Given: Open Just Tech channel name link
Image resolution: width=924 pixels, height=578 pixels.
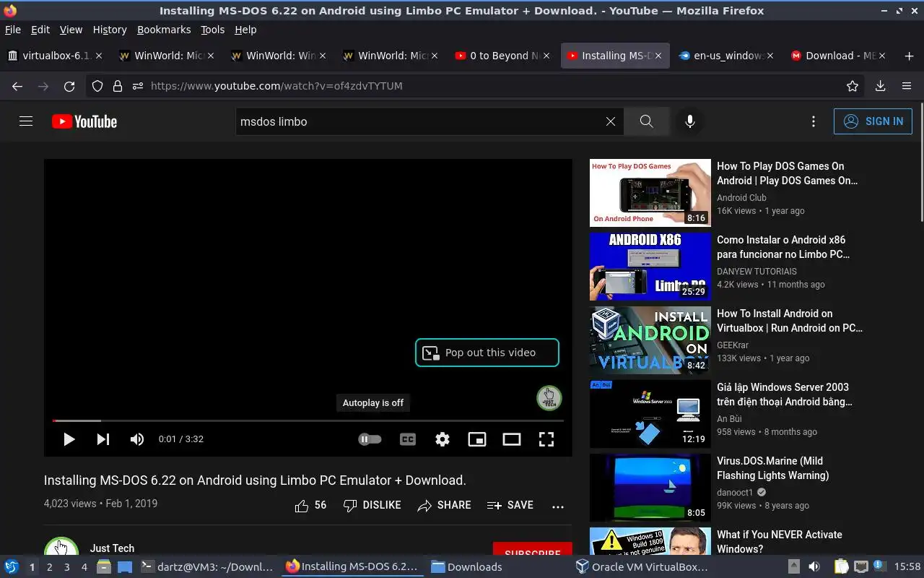Looking at the screenshot, I should coord(112,548).
